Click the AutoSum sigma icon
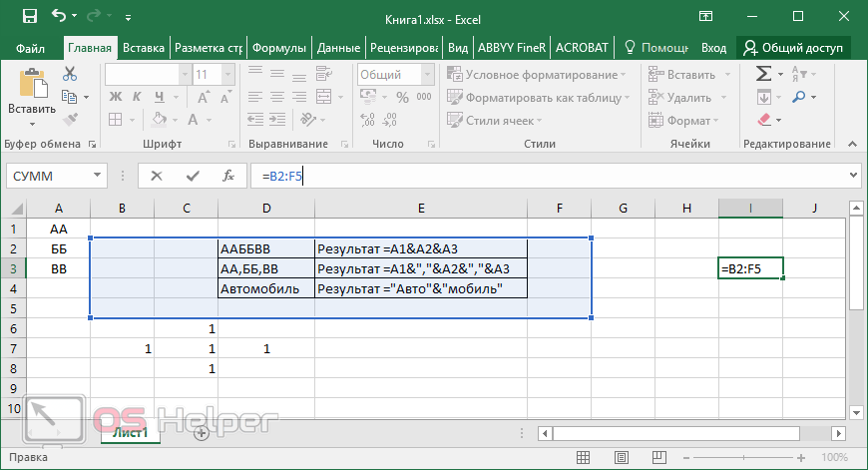The image size is (868, 470). [764, 74]
